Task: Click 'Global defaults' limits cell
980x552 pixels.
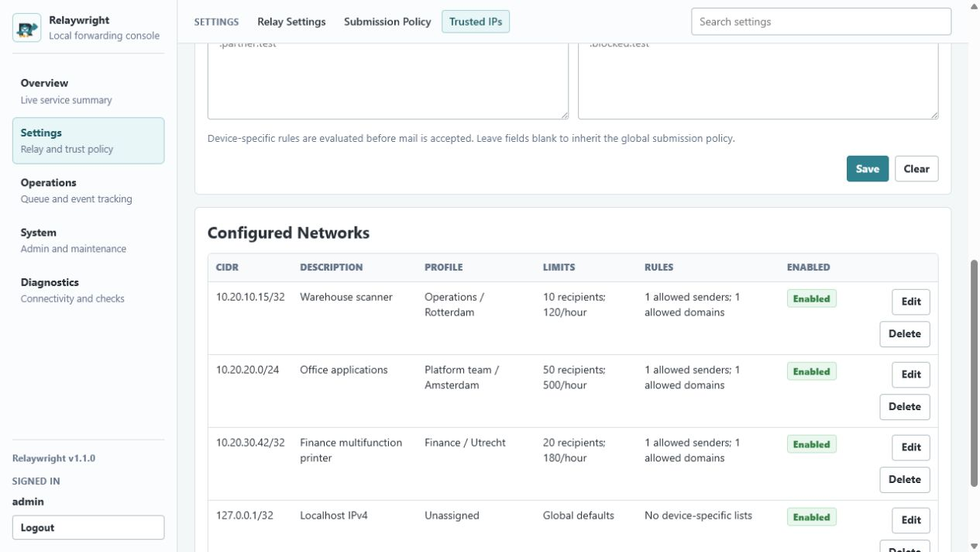Action: click(x=579, y=516)
